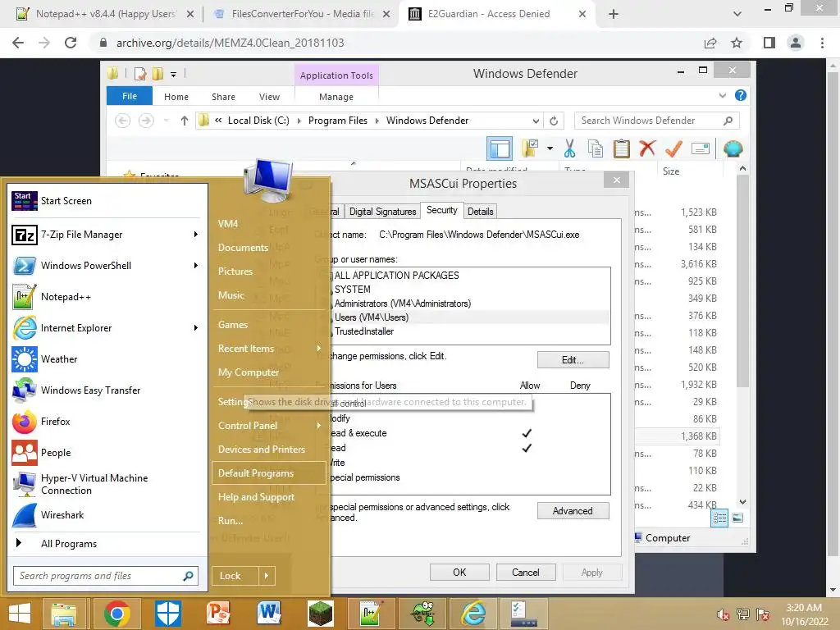Click the Rename icon in the toolbar

point(701,148)
